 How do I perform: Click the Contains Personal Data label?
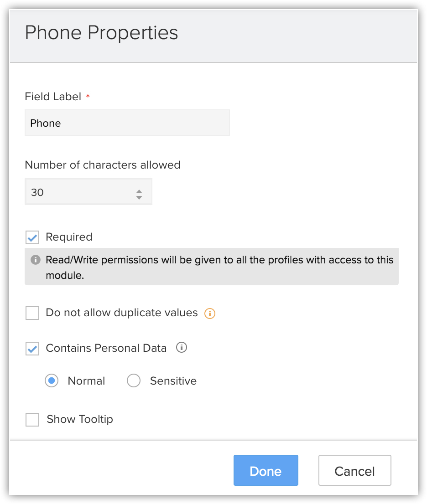coord(106,348)
